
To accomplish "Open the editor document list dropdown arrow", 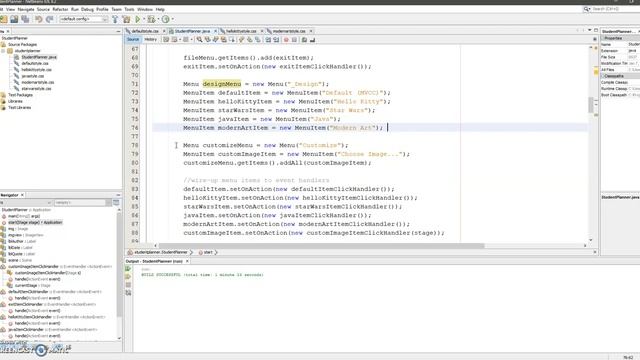I will point(589,30).
